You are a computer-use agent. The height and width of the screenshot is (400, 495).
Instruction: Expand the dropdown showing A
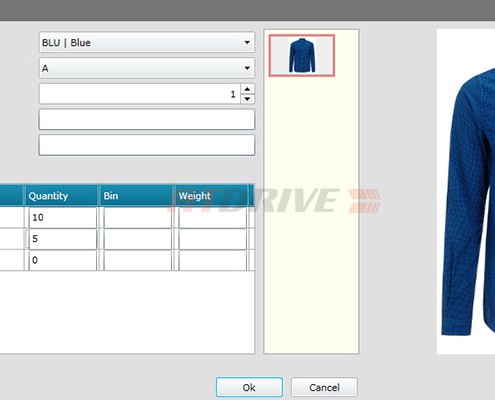[x=147, y=68]
